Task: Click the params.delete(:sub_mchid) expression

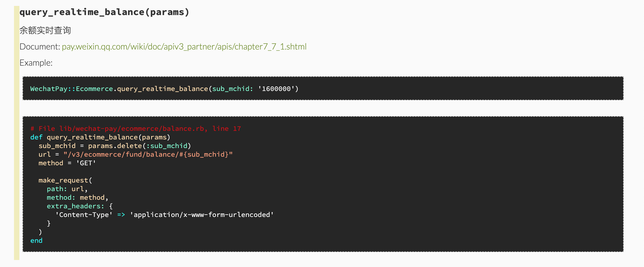Action: [x=139, y=146]
